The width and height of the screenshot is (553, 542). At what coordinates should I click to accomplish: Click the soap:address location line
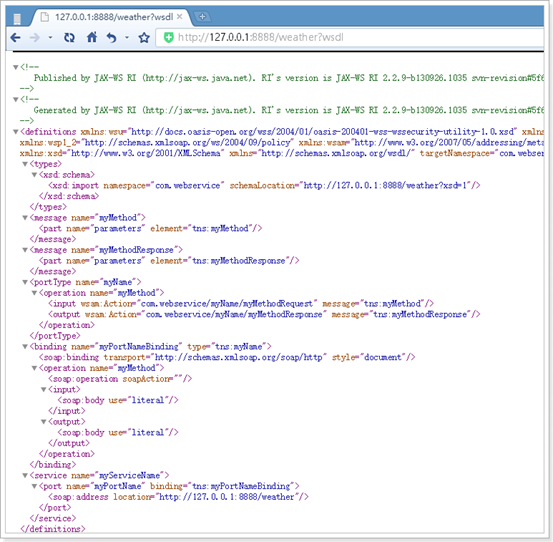click(178, 497)
